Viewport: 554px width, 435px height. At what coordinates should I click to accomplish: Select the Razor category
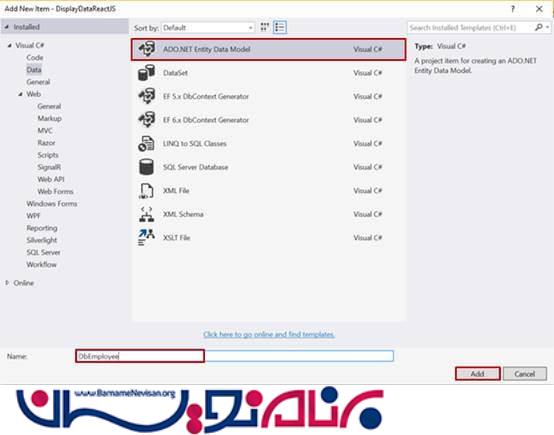[x=46, y=143]
